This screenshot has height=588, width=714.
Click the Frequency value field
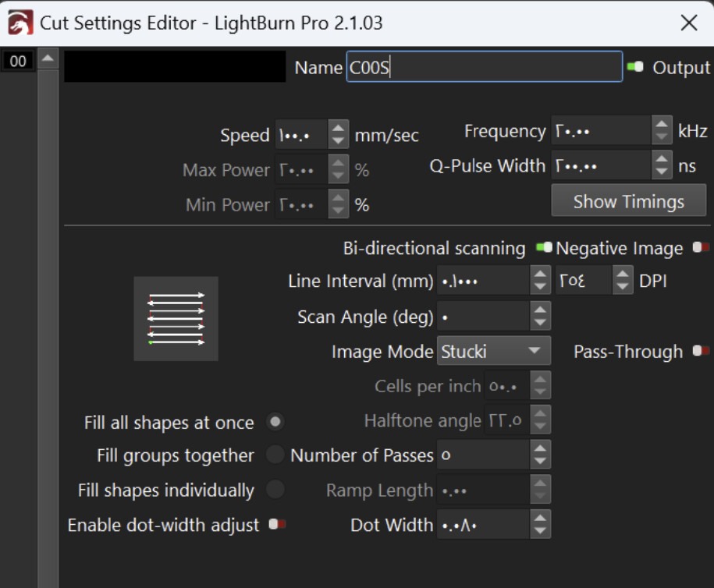point(601,130)
